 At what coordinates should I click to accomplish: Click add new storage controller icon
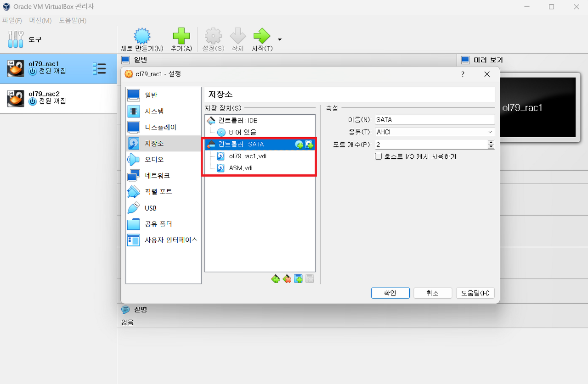click(x=275, y=278)
